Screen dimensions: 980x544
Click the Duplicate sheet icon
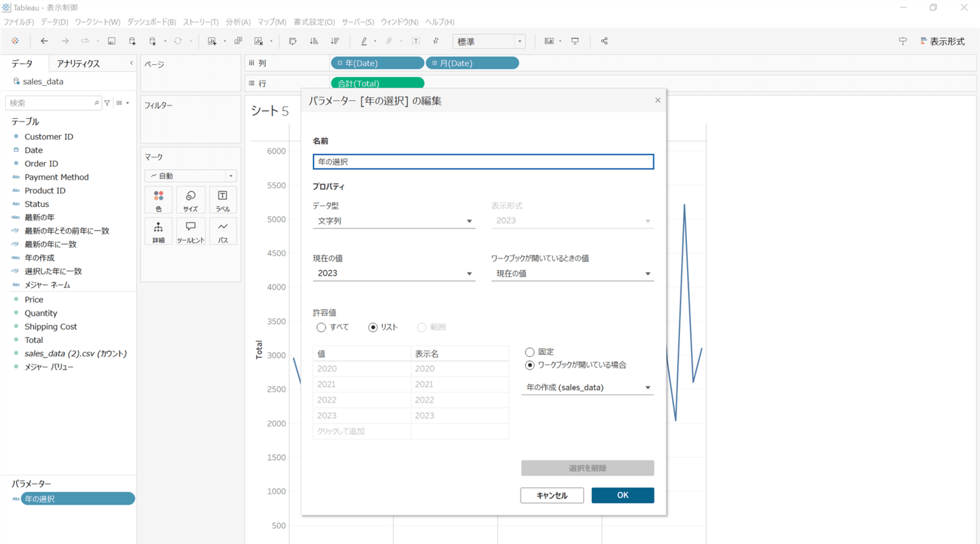pyautogui.click(x=239, y=41)
